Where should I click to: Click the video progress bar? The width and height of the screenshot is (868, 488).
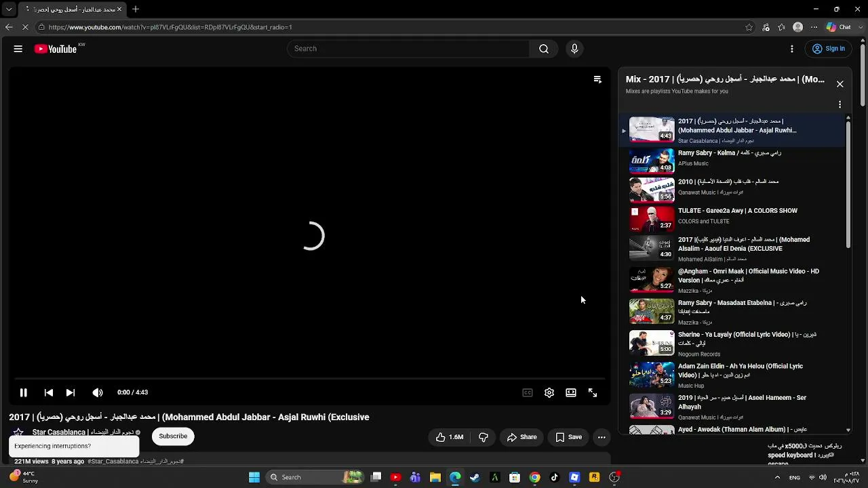point(310,379)
